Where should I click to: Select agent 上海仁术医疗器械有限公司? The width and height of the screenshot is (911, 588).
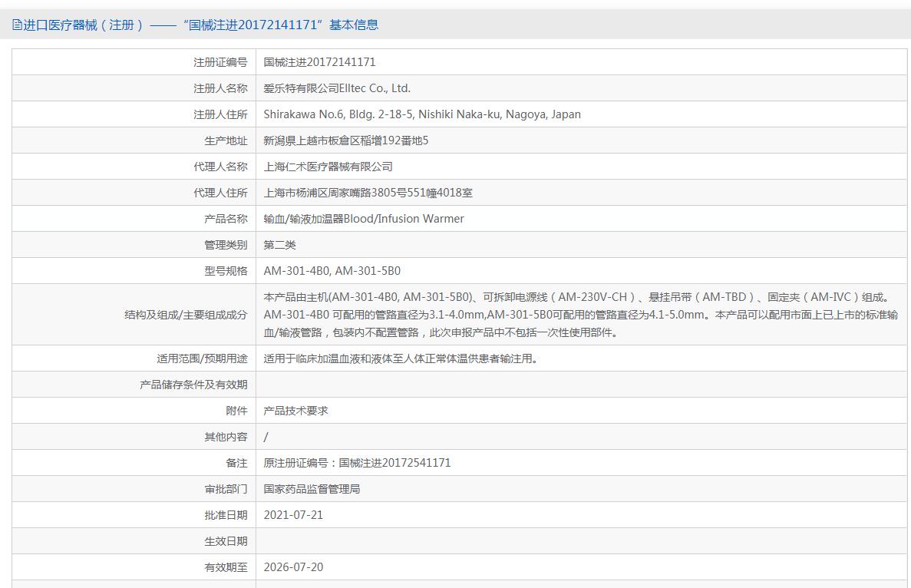[328, 167]
